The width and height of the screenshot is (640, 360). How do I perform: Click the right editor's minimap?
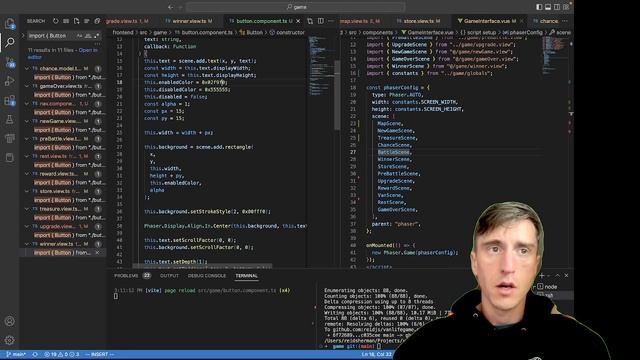(553, 55)
